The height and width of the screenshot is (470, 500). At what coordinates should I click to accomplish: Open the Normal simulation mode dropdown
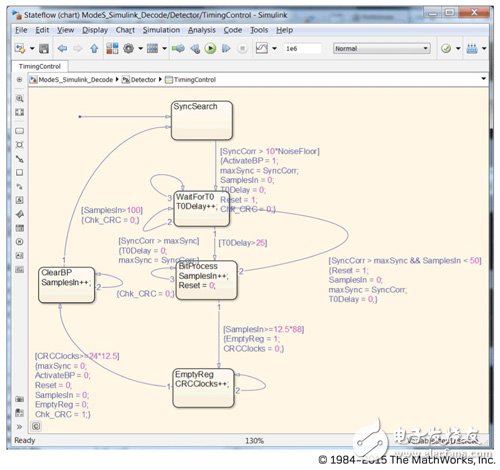[x=382, y=49]
